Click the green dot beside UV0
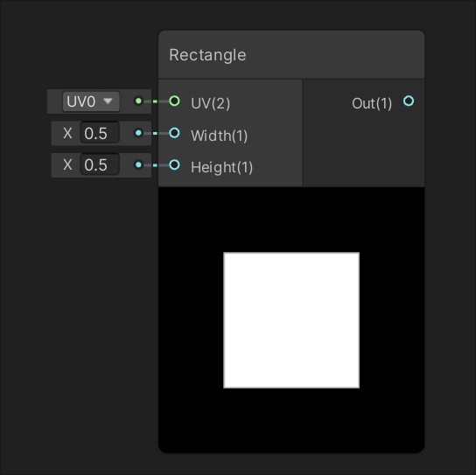476x475 pixels. coord(138,101)
